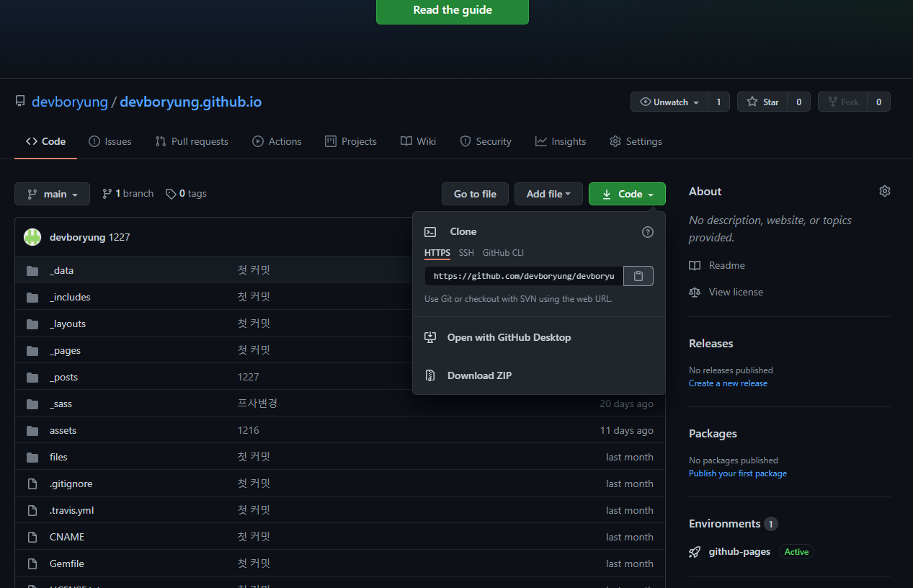Click the watchers count 1
Viewport: 913px width, 588px height.
pyautogui.click(x=718, y=102)
